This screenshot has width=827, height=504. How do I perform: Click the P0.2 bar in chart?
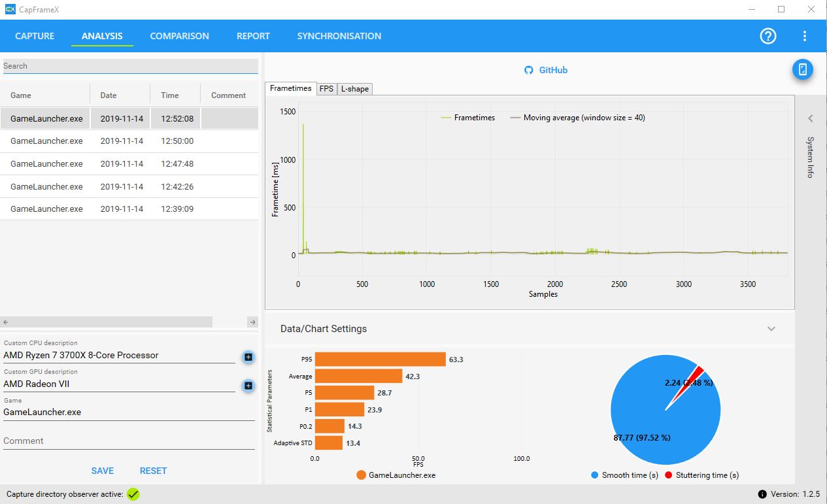(329, 426)
